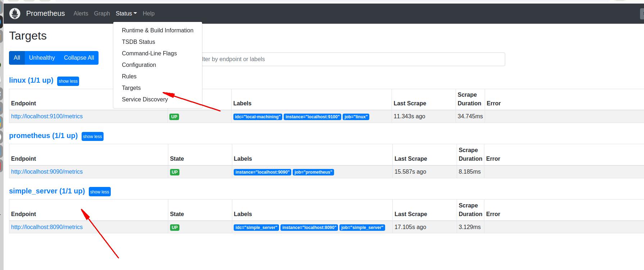Click Scrape Duration header in prometheus table
Viewport: 644px width, 270px height.
point(470,155)
